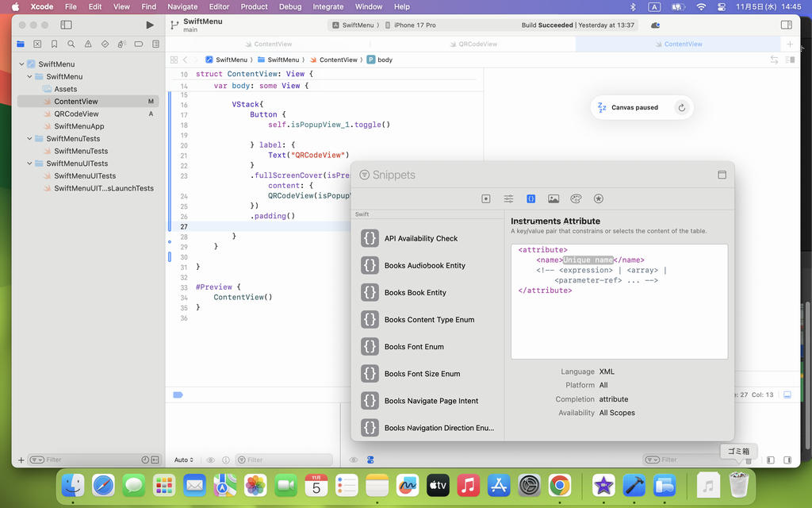Open the Color palette library icon
The width and height of the screenshot is (812, 508).
click(x=576, y=198)
